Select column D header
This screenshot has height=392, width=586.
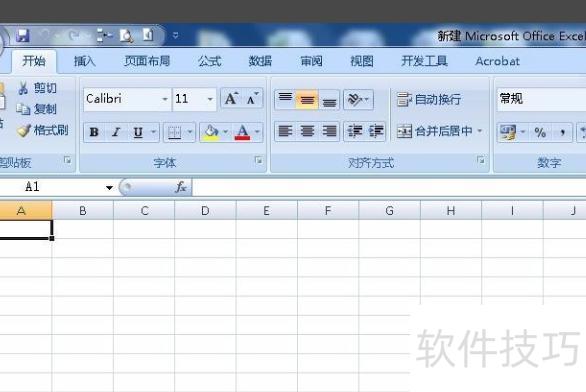click(x=205, y=211)
